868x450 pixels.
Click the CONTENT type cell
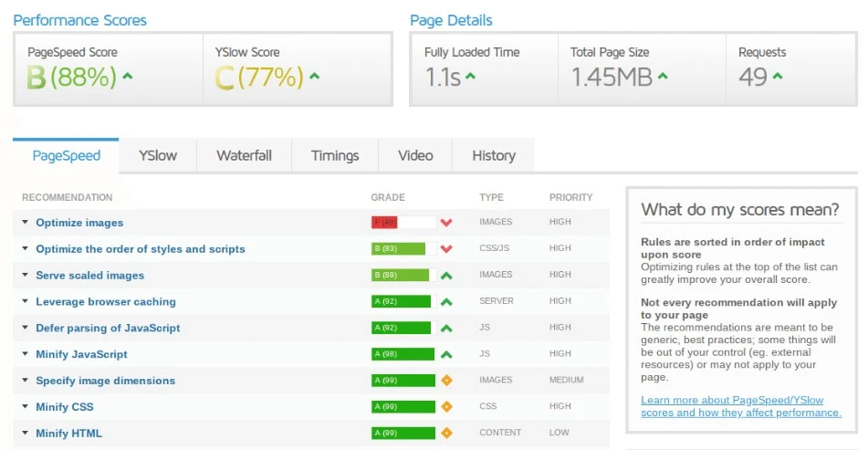500,433
